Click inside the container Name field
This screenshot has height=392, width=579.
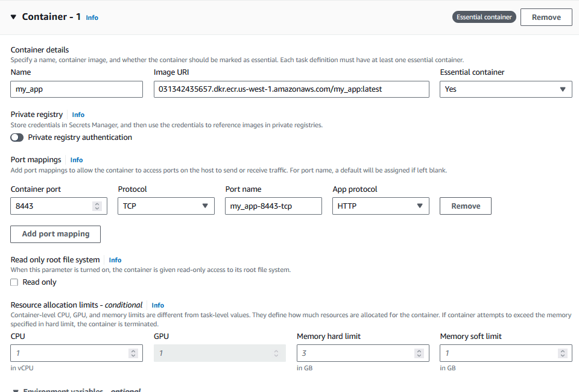tap(77, 89)
